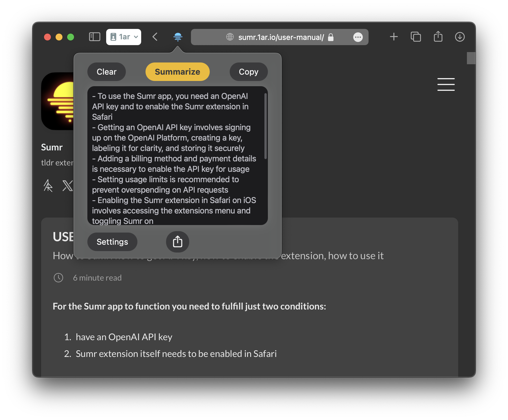Screen dimensions: 508x420
Task: Toggle the Safari sidebar
Action: pyautogui.click(x=95, y=37)
